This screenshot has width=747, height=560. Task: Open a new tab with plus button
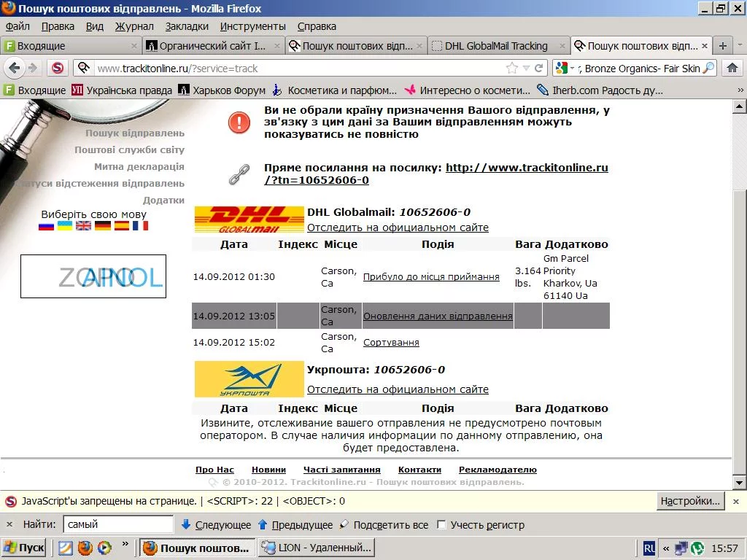coord(723,46)
